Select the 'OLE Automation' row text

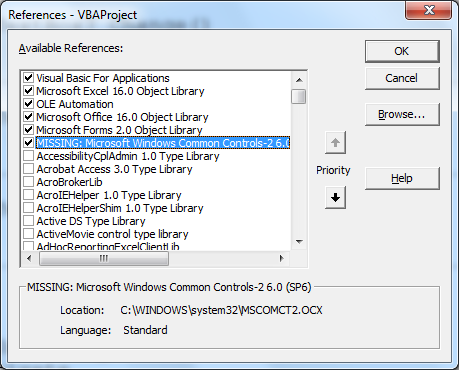click(75, 104)
